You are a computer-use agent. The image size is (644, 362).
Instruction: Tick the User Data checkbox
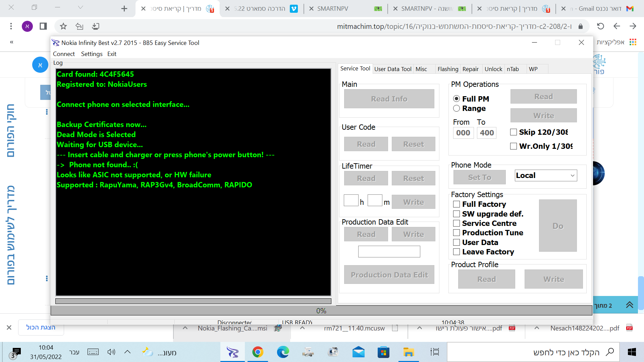click(x=456, y=242)
